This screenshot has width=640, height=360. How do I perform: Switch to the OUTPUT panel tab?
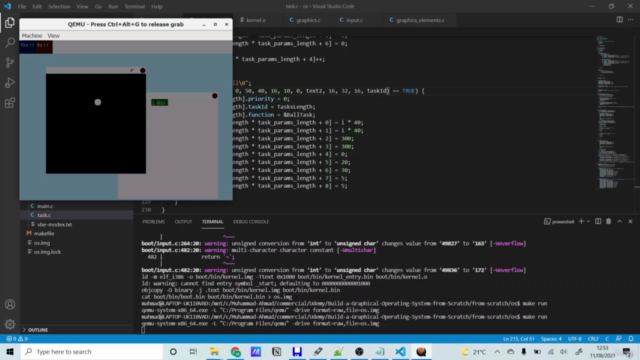tap(183, 222)
